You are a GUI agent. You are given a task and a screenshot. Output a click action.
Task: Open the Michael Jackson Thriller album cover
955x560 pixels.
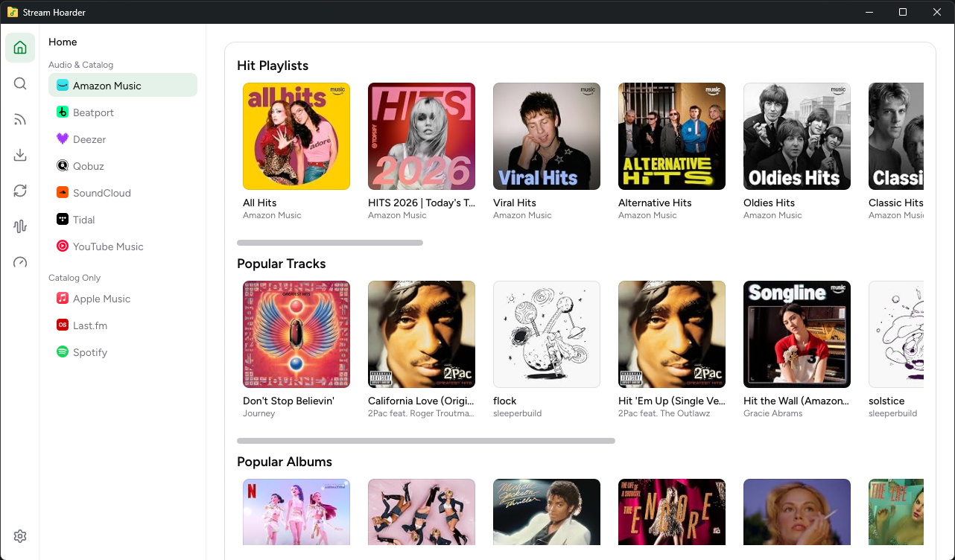click(547, 512)
